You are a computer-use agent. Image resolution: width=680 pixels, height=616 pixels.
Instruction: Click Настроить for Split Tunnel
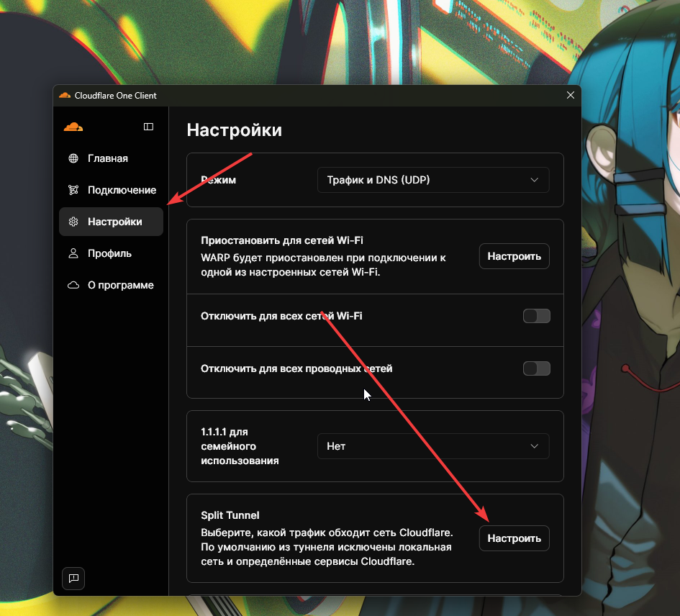pyautogui.click(x=514, y=538)
